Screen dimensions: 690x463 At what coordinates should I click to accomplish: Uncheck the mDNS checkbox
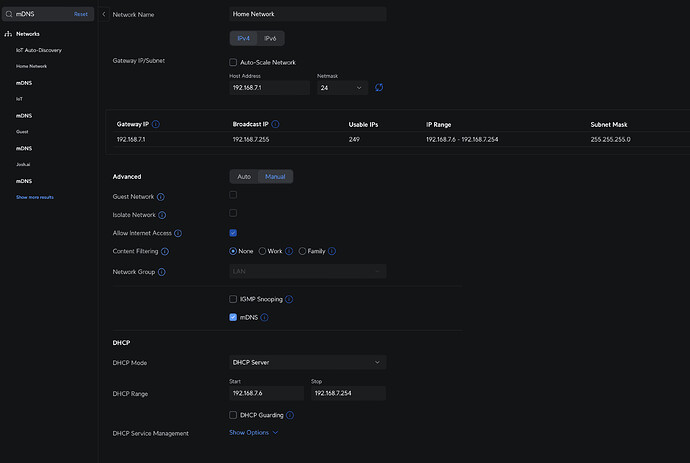233,317
